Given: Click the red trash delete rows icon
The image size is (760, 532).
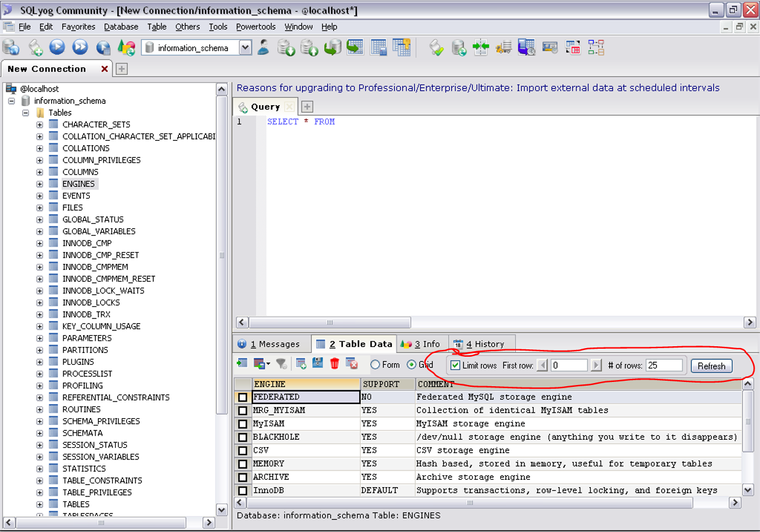Looking at the screenshot, I should click(335, 364).
